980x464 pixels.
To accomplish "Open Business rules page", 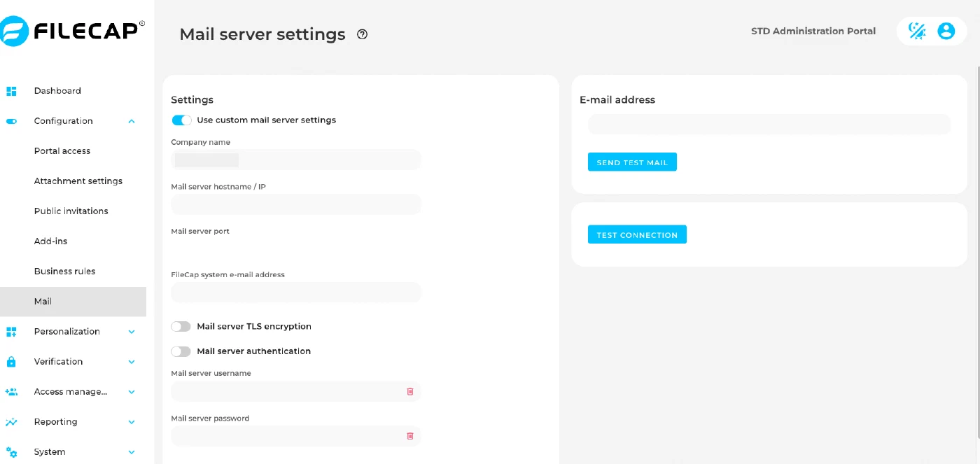I will pos(65,272).
